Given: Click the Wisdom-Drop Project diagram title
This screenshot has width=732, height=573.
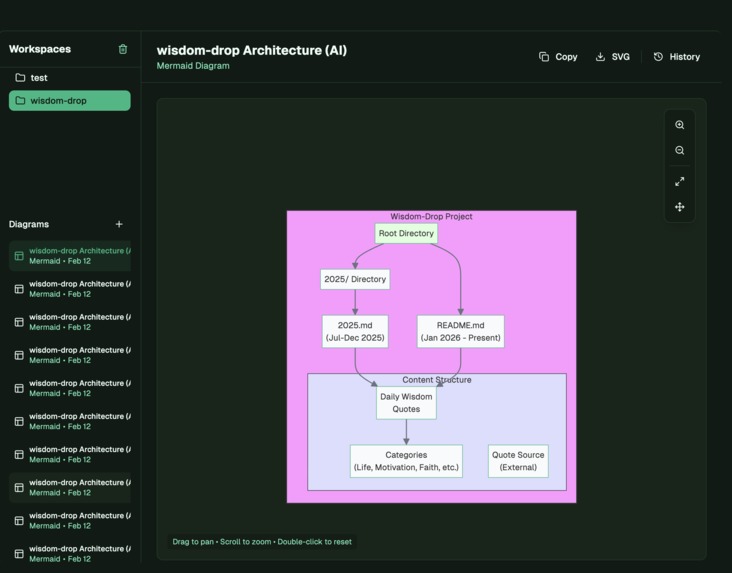Looking at the screenshot, I should (x=431, y=216).
